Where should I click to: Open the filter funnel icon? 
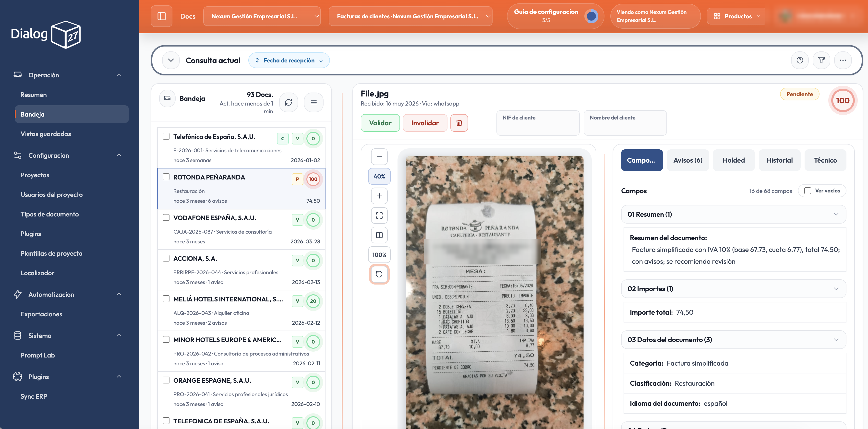click(821, 60)
